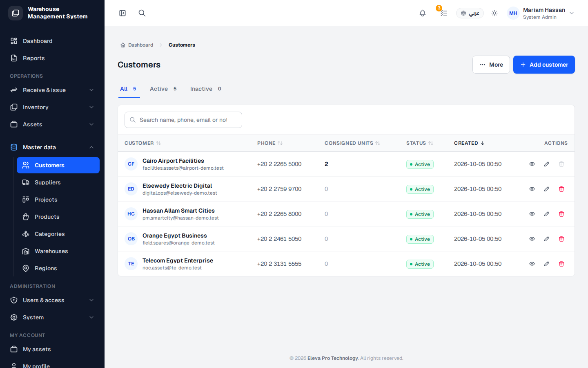Delete Hassan Allam Smart Cities customer
Viewport: 588px width, 368px height.
561,214
